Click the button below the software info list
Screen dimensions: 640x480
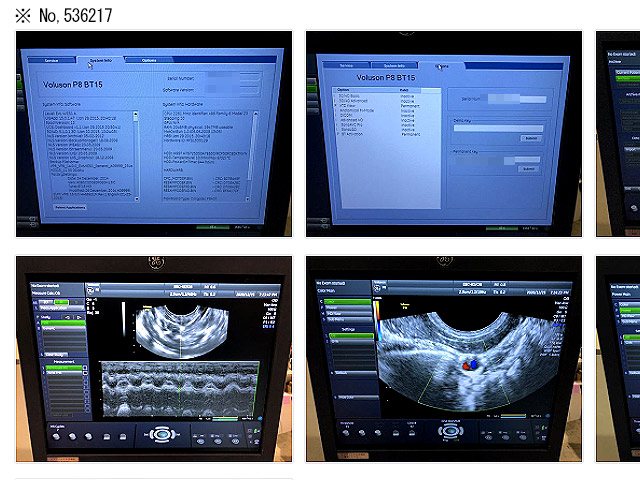coord(70,207)
